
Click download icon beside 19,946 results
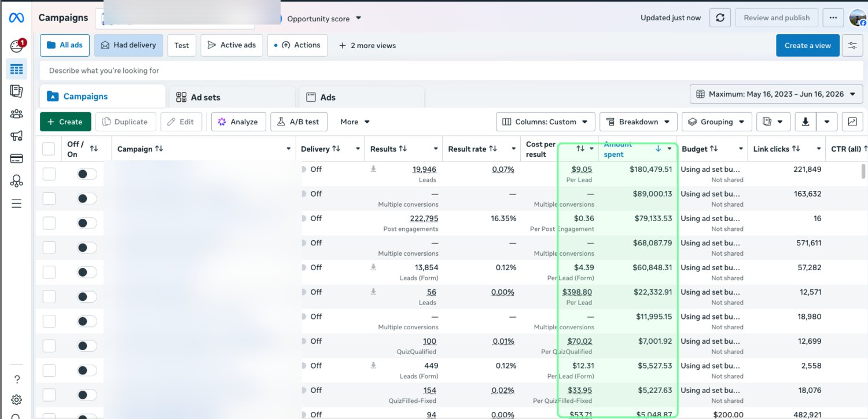click(373, 169)
